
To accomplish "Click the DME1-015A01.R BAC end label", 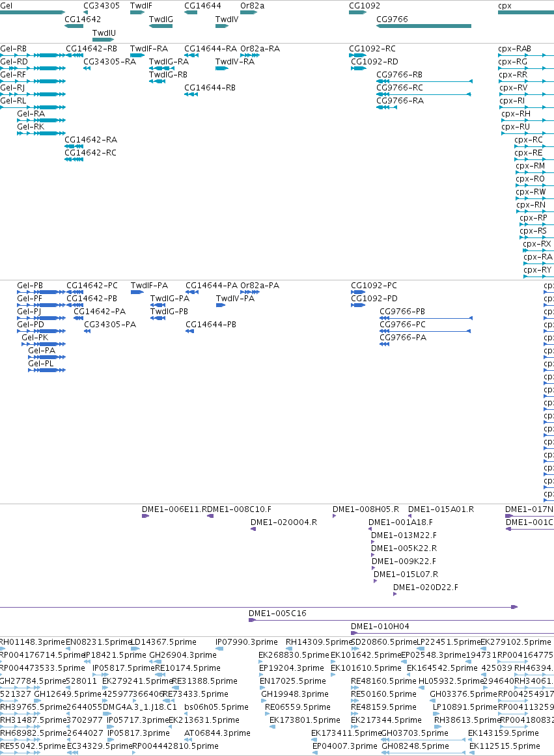I will [x=441, y=509].
